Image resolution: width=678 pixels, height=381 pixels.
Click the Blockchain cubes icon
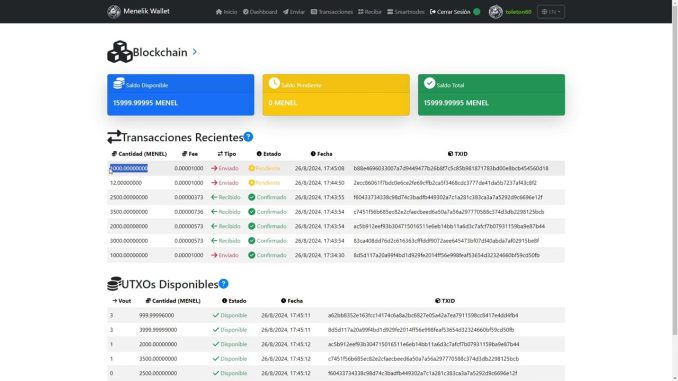tap(120, 52)
